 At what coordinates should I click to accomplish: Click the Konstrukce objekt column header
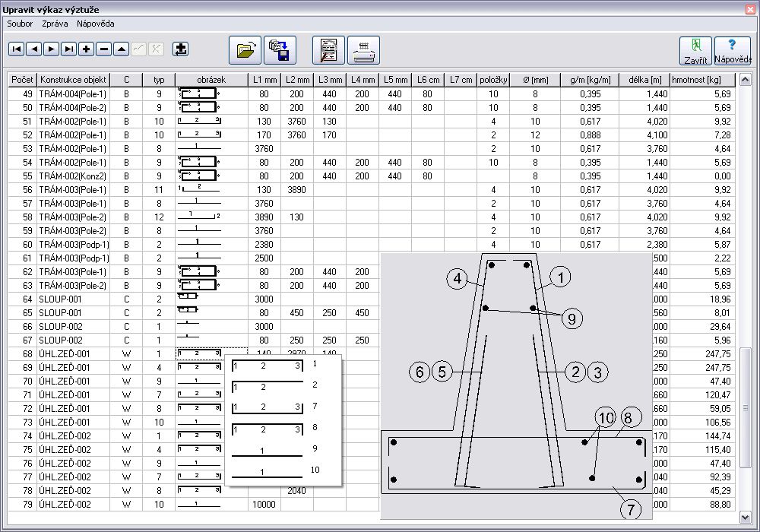tap(73, 80)
